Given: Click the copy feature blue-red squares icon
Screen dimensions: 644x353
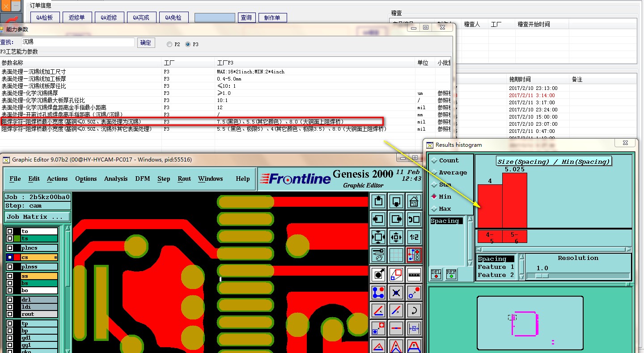Looking at the screenshot, I should (x=378, y=327).
